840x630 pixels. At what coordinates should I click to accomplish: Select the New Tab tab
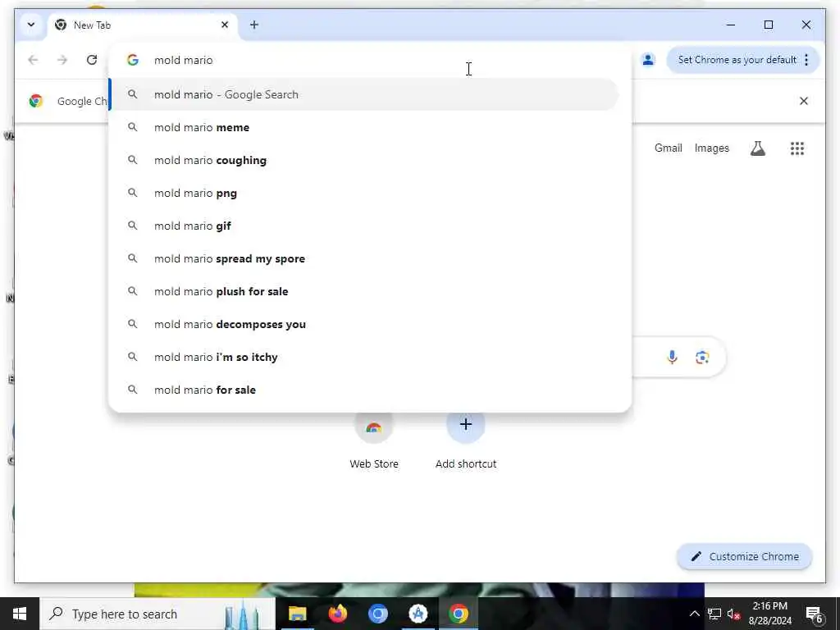pos(142,25)
